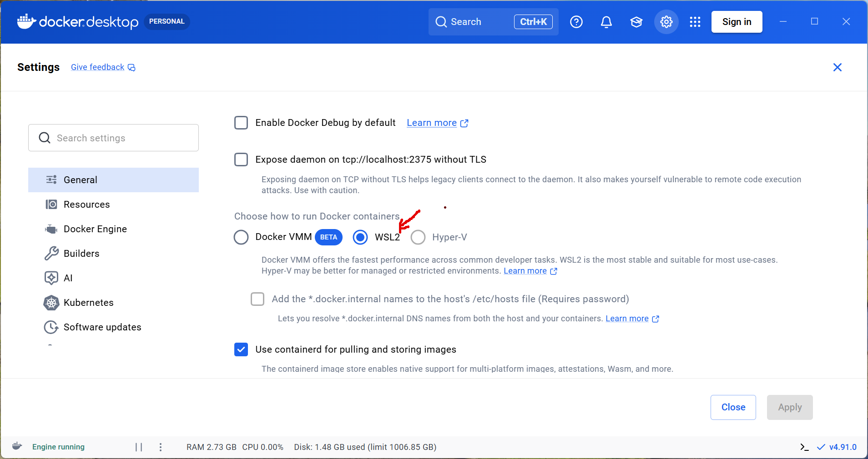Open Learn more link for Docker Debug

click(x=432, y=123)
